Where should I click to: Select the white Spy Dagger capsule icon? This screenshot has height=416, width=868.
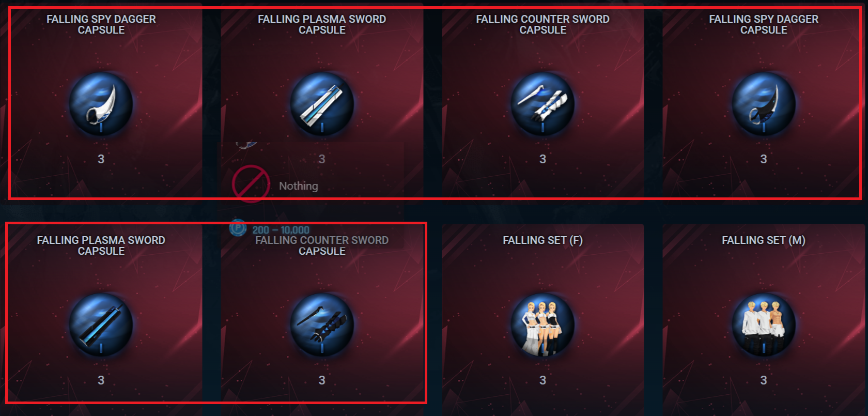[101, 104]
